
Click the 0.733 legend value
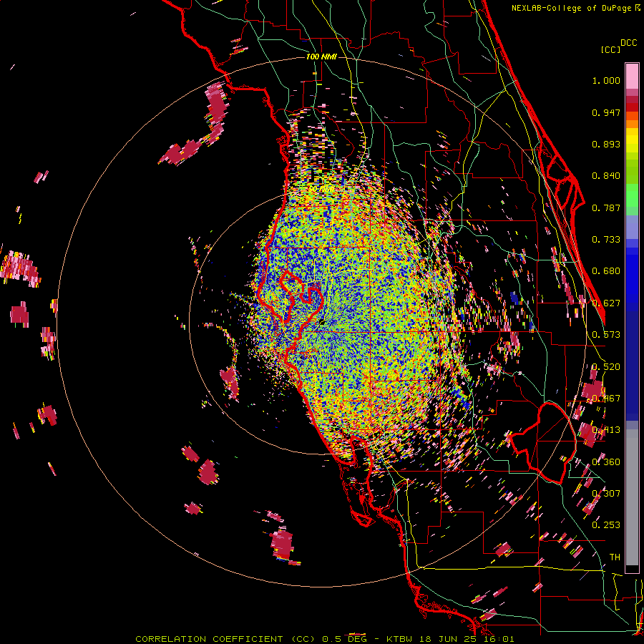click(x=606, y=240)
